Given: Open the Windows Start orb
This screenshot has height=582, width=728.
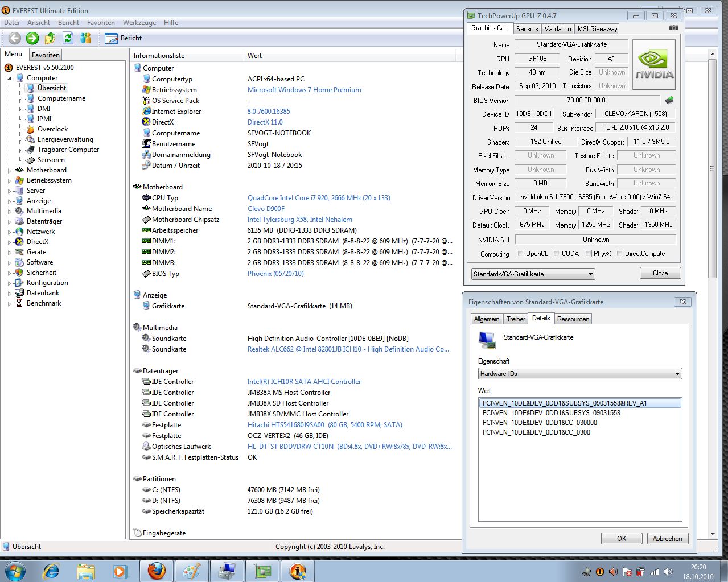Looking at the screenshot, I should click(x=14, y=571).
